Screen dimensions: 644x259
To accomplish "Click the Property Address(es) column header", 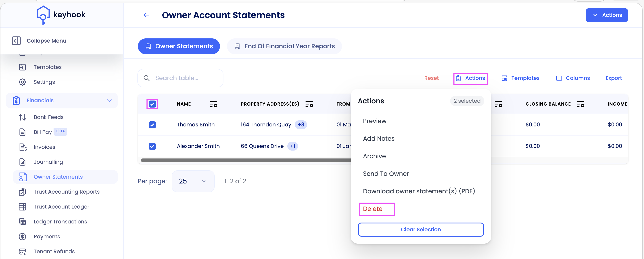I will point(270,104).
